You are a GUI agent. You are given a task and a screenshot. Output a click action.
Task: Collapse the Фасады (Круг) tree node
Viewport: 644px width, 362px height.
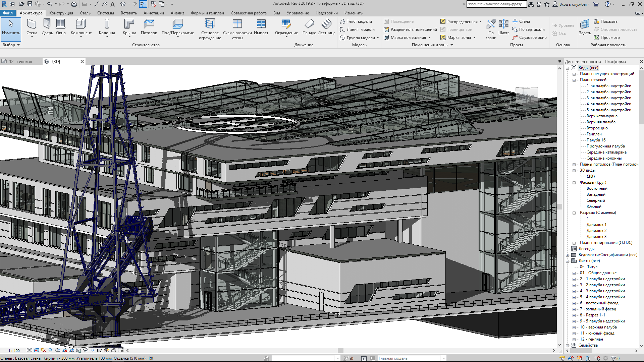click(574, 183)
